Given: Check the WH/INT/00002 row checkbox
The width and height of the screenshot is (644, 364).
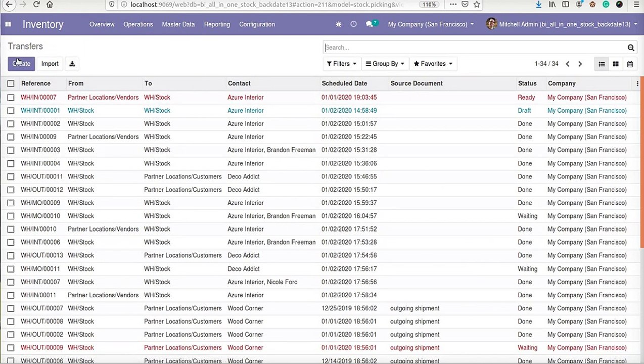Looking at the screenshot, I should [11, 123].
